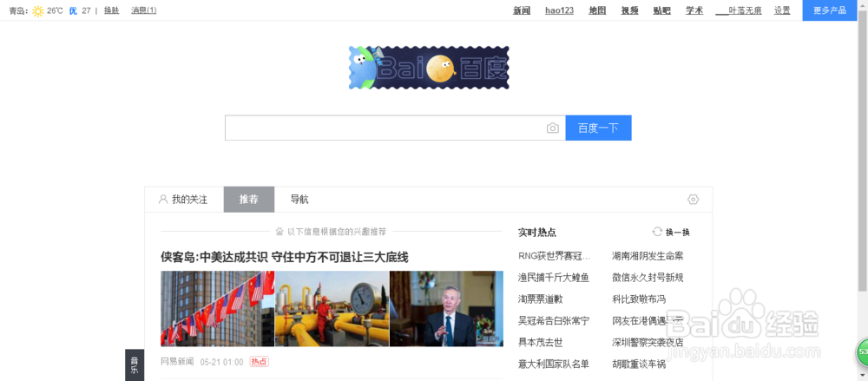Open the 视频 navigation link
Image resolution: width=868 pixels, height=381 pixels.
629,10
